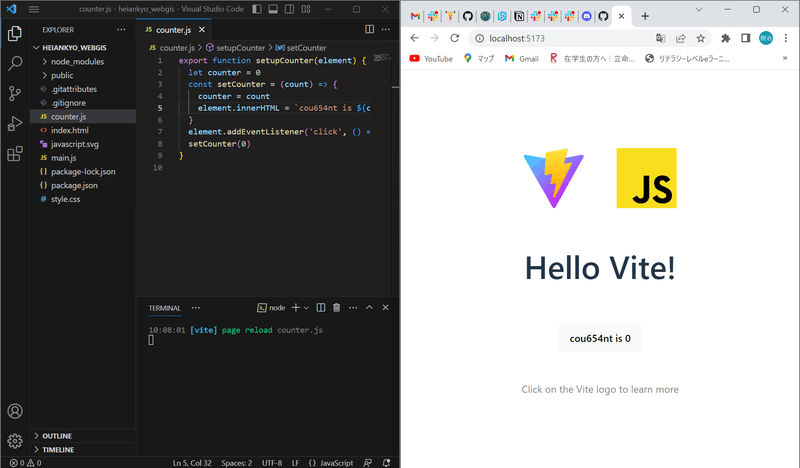
Task: Open the Gmail bookmark
Action: click(521, 58)
